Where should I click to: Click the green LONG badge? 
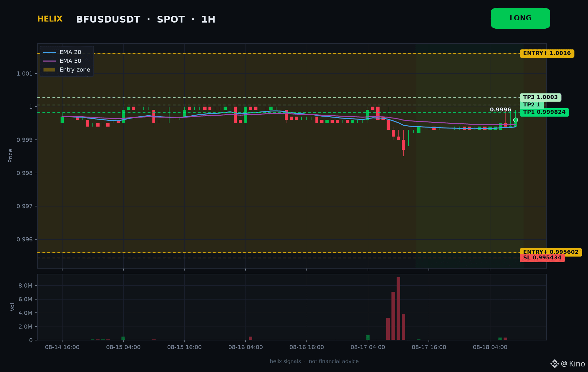coord(520,18)
